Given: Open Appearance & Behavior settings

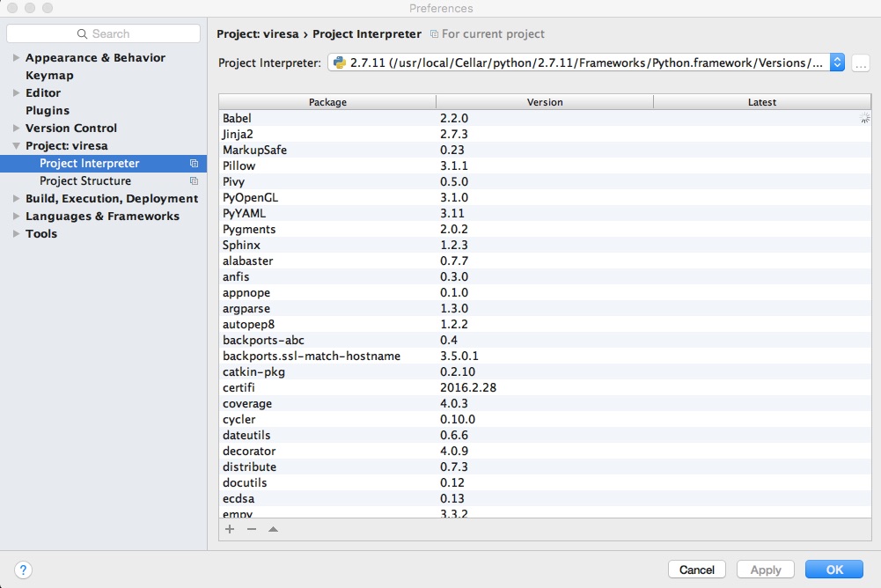Looking at the screenshot, I should [95, 57].
